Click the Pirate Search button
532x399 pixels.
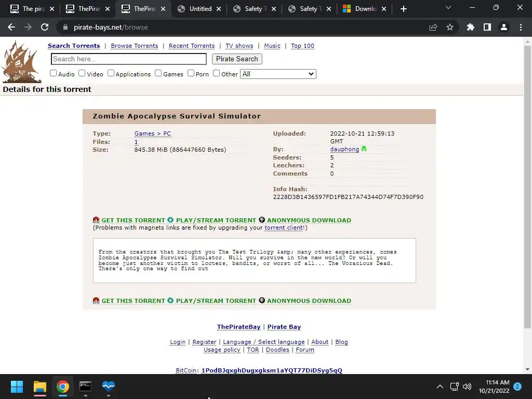237,59
